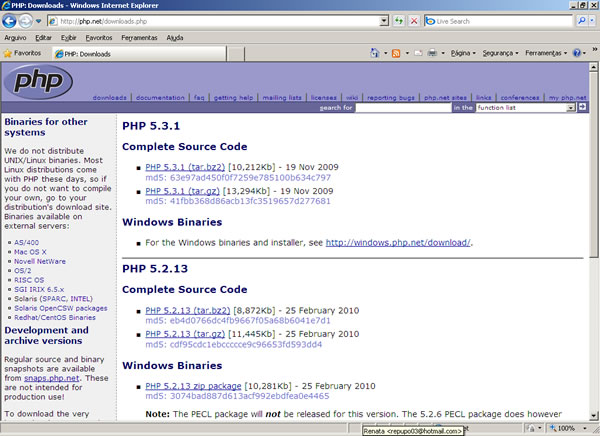Viewport: 600px width, 436px height.
Task: Open the Ajuda menu
Action: [x=175, y=38]
